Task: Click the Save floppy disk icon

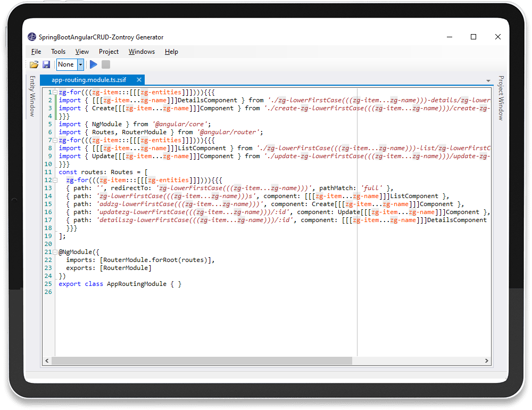Action: pos(46,64)
